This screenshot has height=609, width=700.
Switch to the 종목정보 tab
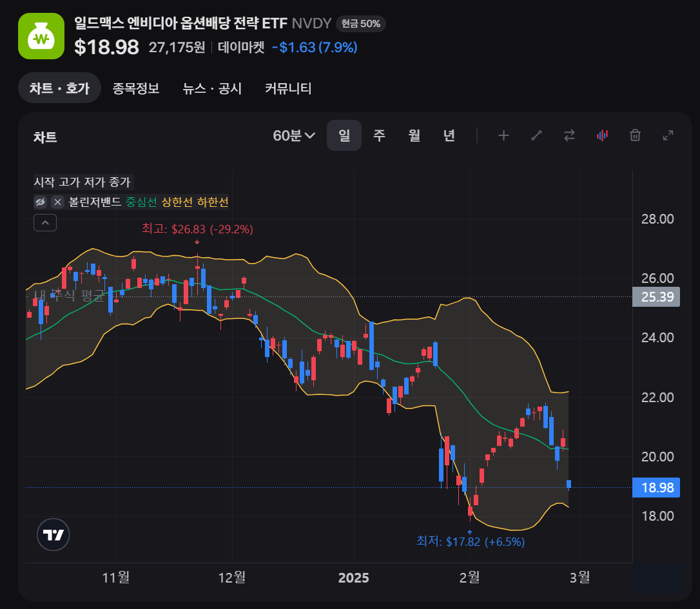tap(136, 88)
